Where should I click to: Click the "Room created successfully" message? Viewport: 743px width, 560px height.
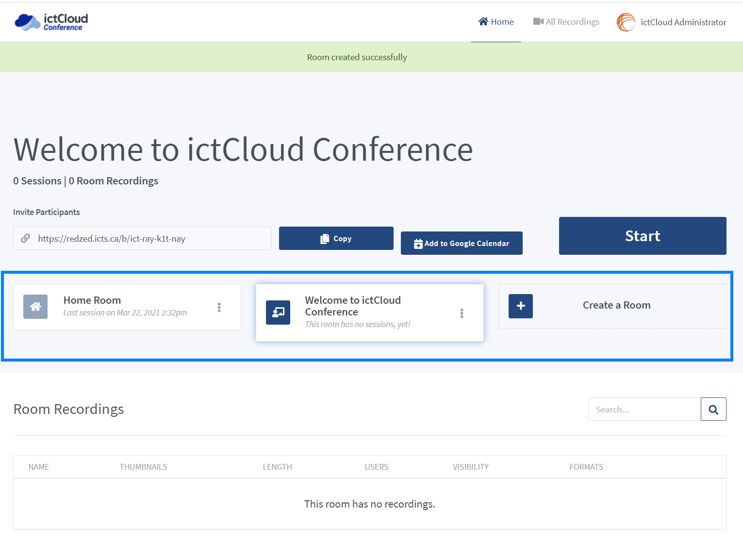[357, 57]
